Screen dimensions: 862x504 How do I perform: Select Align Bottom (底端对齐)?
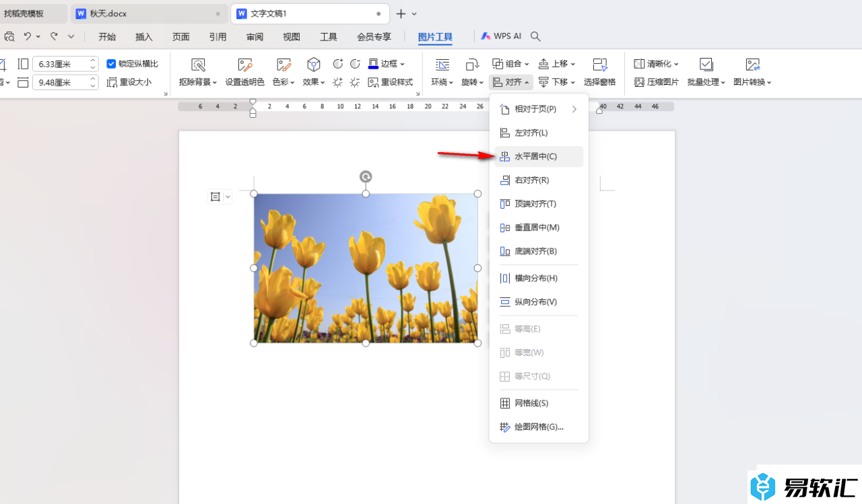click(x=539, y=251)
